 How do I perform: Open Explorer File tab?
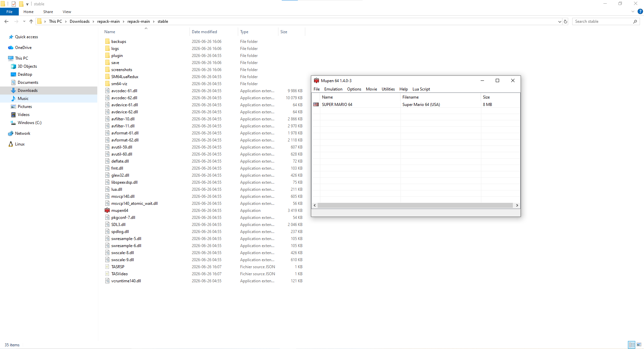(9, 12)
